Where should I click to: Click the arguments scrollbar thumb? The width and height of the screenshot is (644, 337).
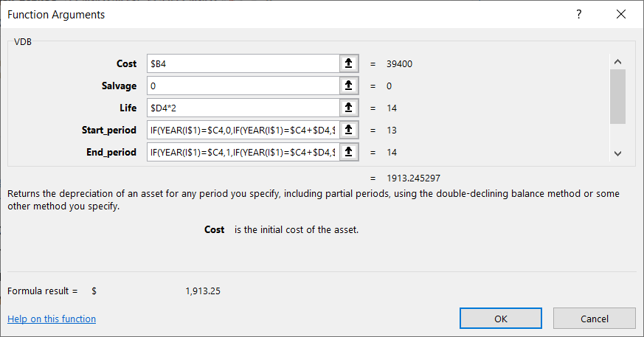617,97
